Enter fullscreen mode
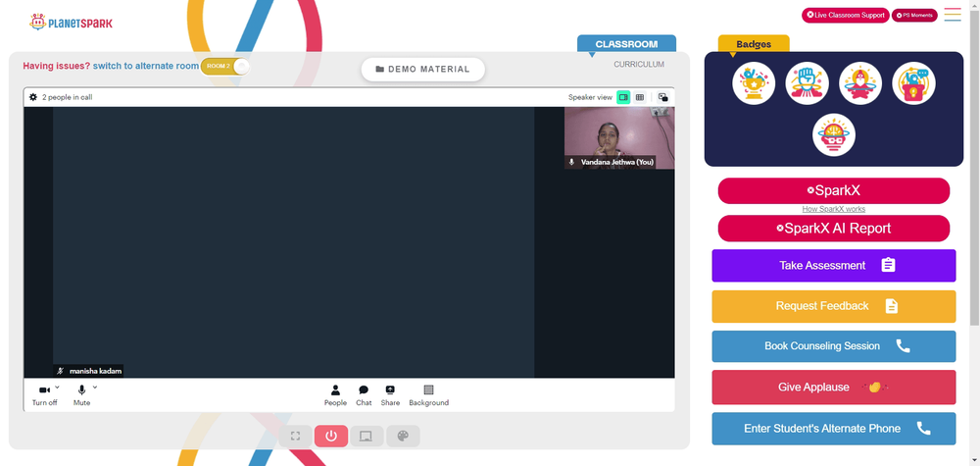The height and width of the screenshot is (466, 980). pos(296,436)
